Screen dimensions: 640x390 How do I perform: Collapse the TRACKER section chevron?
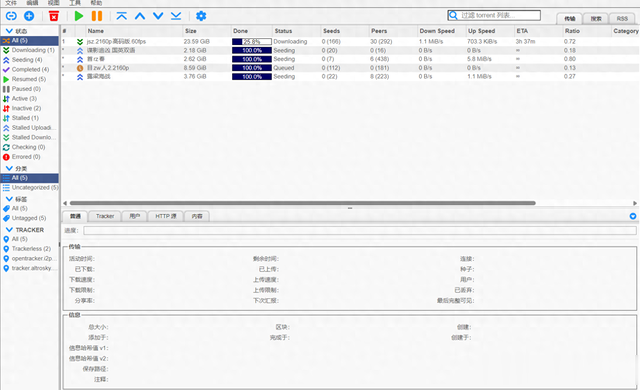(9, 230)
